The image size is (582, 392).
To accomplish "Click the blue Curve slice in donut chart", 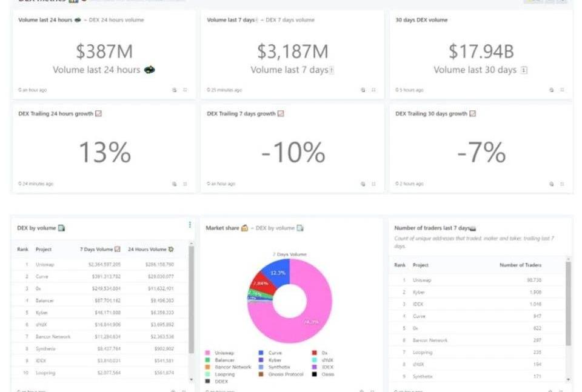I will tap(277, 273).
